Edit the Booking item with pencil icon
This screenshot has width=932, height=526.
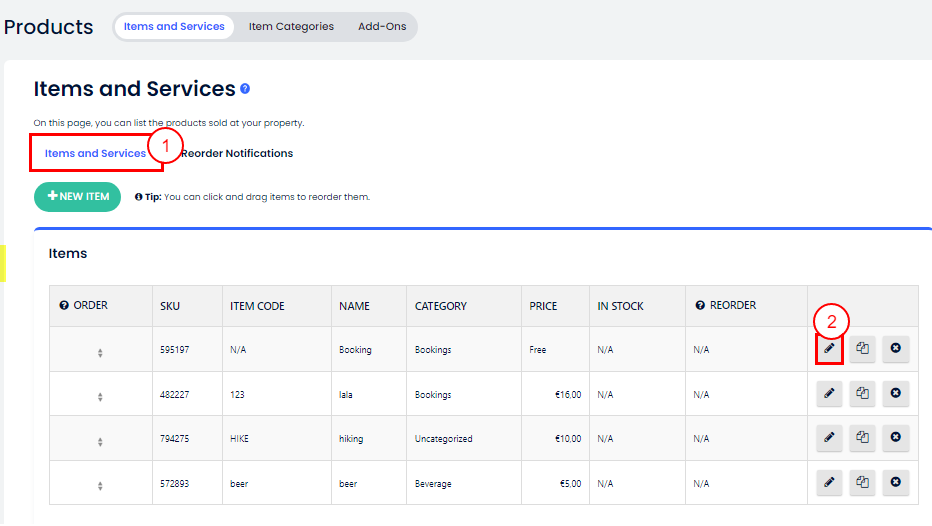point(829,349)
